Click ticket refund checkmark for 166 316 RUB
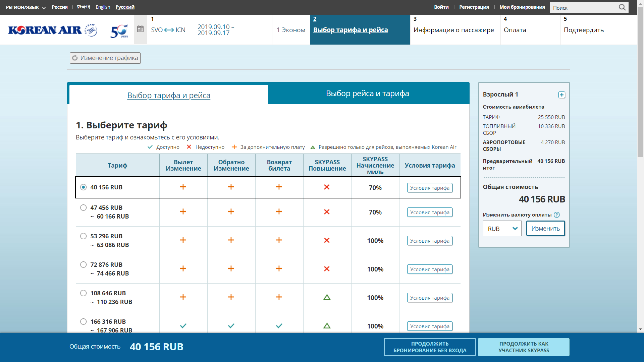This screenshot has width=644, height=362. point(279,326)
